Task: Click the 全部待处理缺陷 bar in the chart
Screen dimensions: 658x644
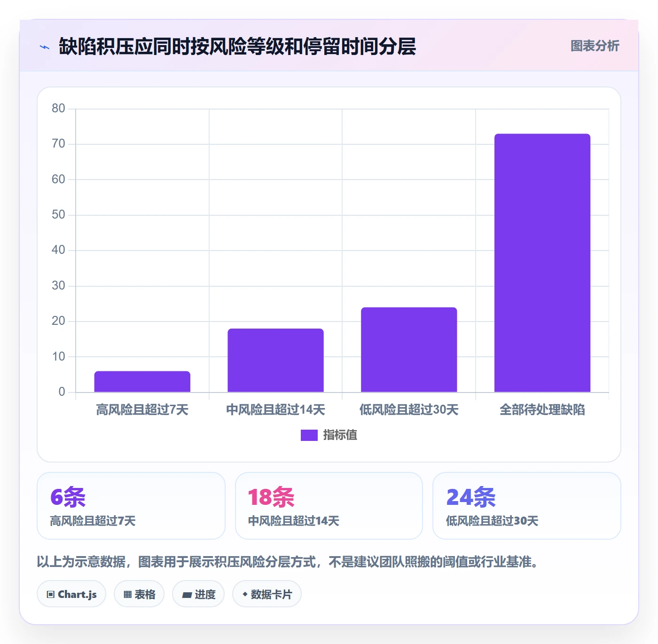Action: click(x=542, y=263)
